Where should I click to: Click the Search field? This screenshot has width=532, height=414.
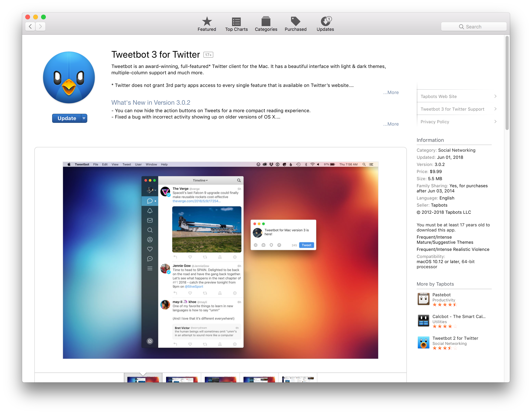(x=474, y=26)
